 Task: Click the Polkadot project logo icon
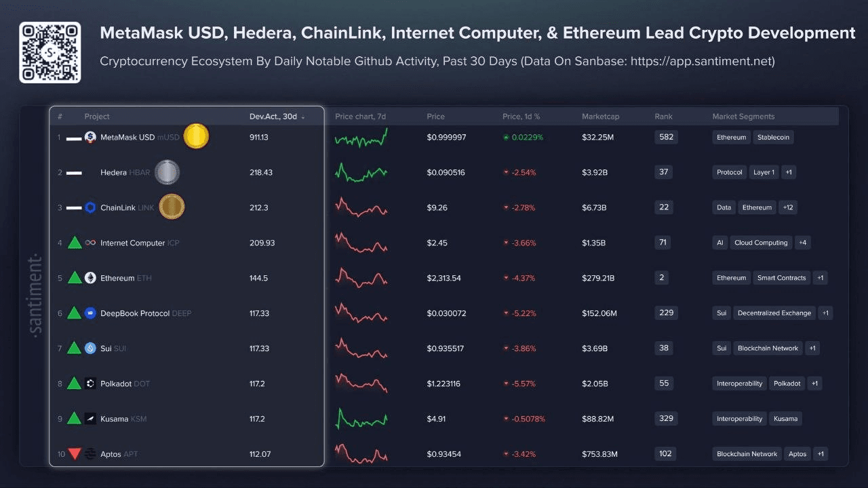point(90,384)
